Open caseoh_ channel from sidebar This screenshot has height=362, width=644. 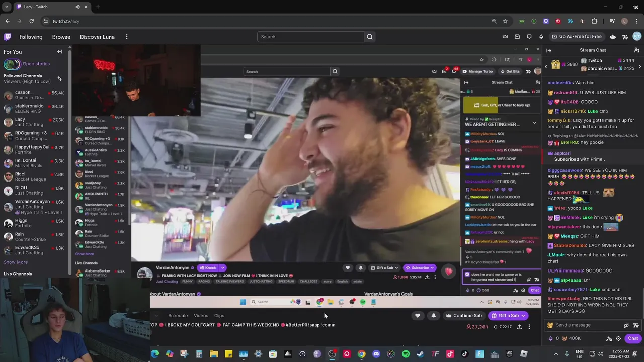[33, 95]
